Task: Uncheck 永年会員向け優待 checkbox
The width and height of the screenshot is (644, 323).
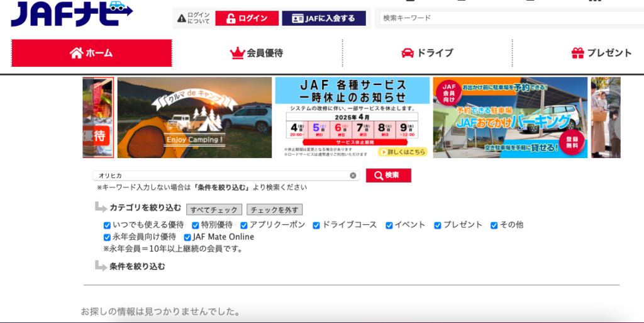Action: point(107,237)
